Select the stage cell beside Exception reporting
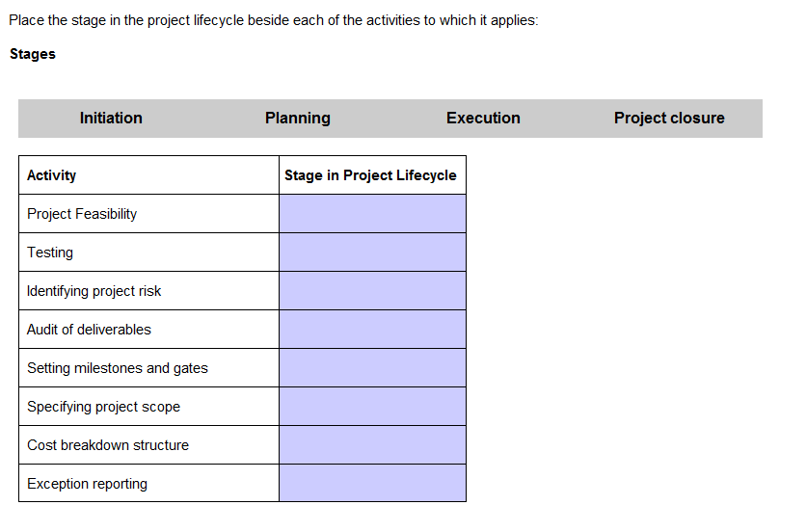This screenshot has height=532, width=806. point(372,483)
